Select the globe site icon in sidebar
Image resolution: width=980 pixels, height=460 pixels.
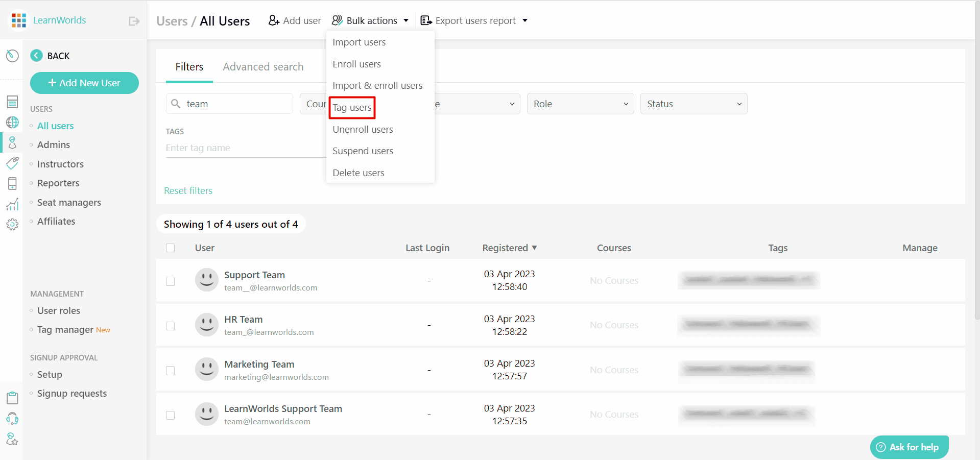click(x=12, y=122)
